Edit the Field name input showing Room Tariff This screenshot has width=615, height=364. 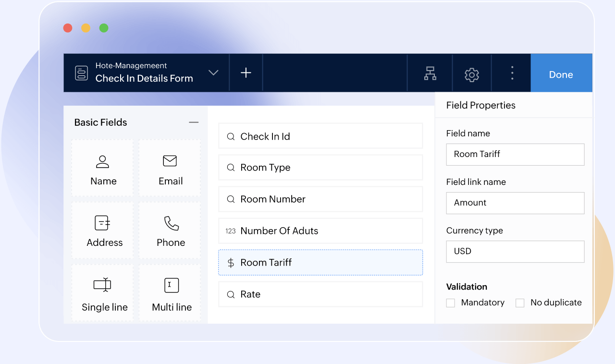[x=515, y=154]
